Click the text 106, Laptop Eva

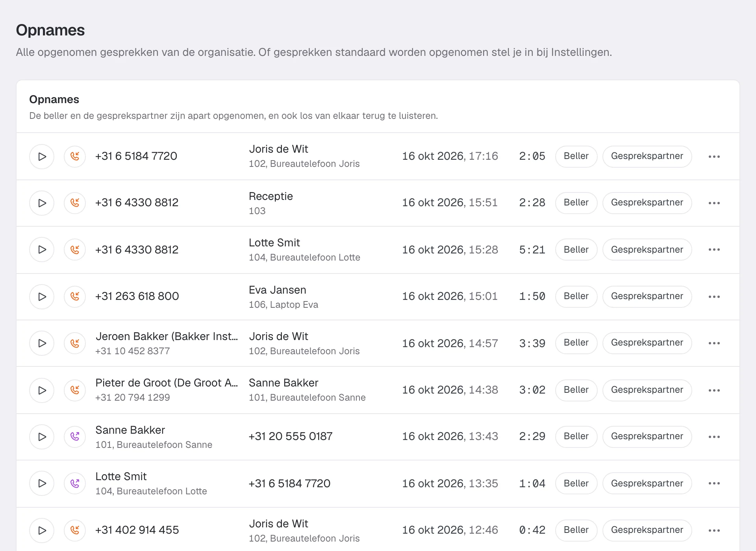pyautogui.click(x=283, y=305)
